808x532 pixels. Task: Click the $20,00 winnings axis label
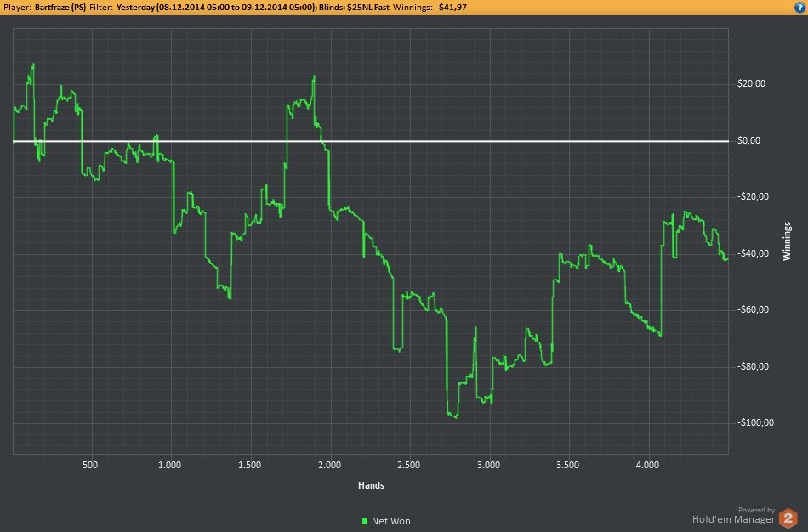point(751,83)
